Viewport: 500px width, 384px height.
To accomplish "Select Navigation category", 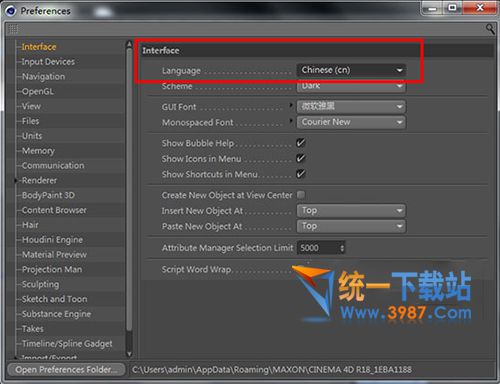I will [x=43, y=77].
